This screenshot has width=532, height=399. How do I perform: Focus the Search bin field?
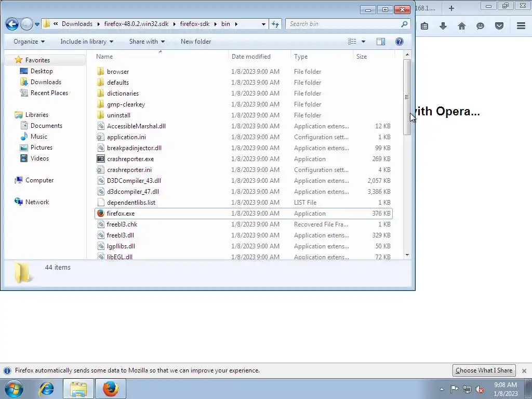pyautogui.click(x=348, y=24)
